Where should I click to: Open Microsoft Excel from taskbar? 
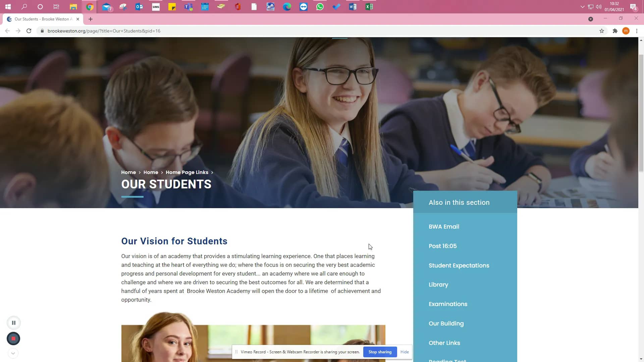click(x=369, y=6)
